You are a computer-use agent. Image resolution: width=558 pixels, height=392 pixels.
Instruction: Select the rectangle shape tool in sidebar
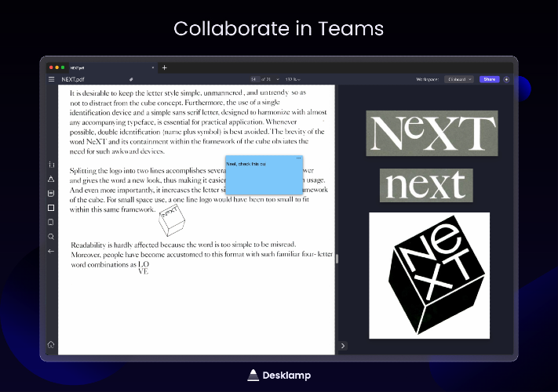coord(51,208)
